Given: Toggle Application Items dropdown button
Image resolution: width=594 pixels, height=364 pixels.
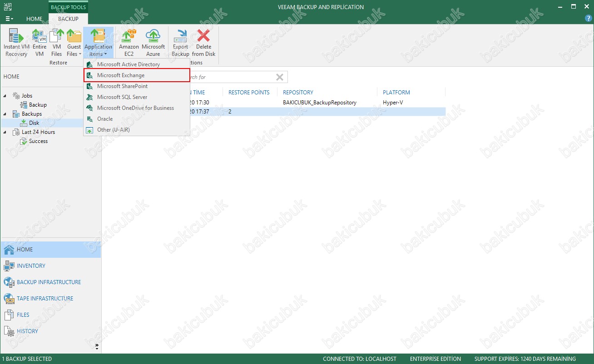Looking at the screenshot, I should 98,43.
